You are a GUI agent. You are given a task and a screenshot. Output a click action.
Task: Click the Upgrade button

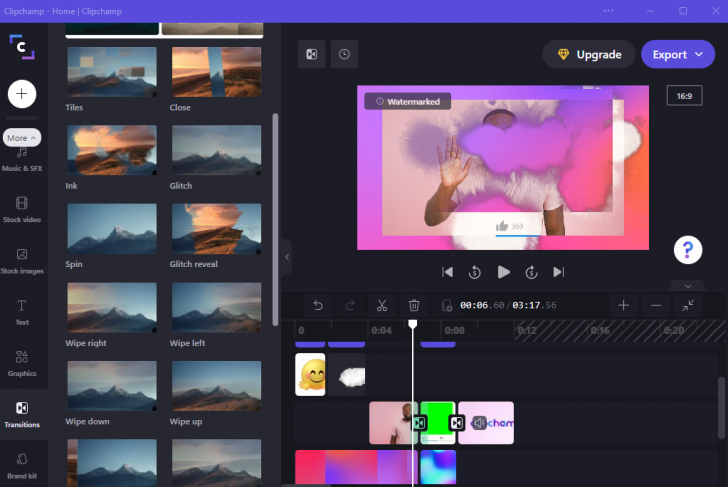click(x=589, y=54)
